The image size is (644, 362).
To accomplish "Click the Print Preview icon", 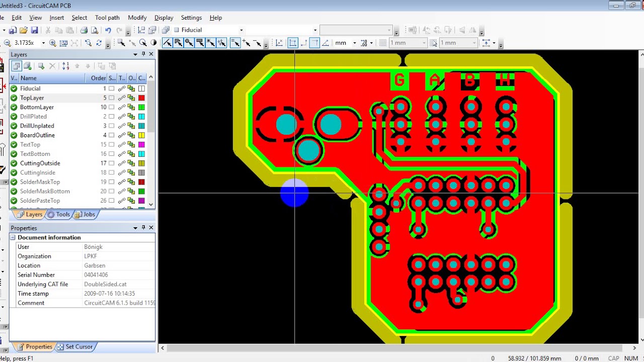I will (x=95, y=30).
